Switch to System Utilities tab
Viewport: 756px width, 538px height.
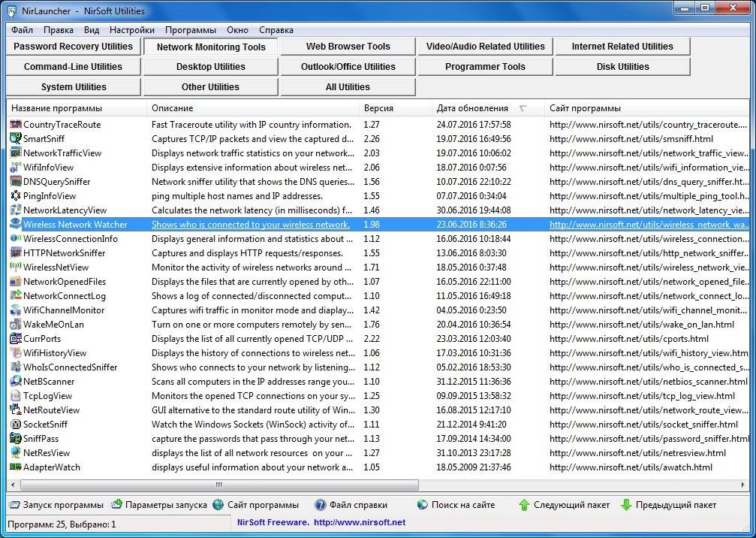point(74,87)
